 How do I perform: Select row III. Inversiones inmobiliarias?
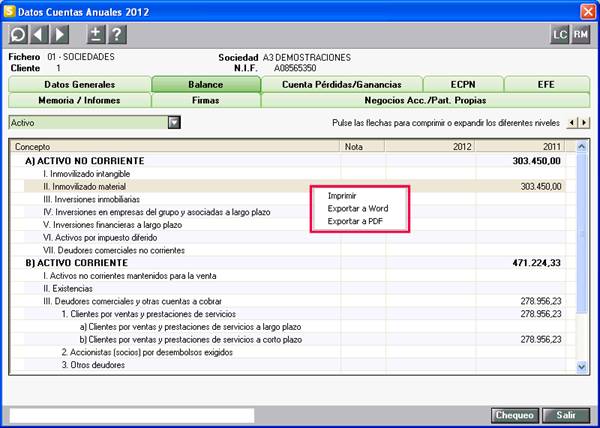click(295, 199)
